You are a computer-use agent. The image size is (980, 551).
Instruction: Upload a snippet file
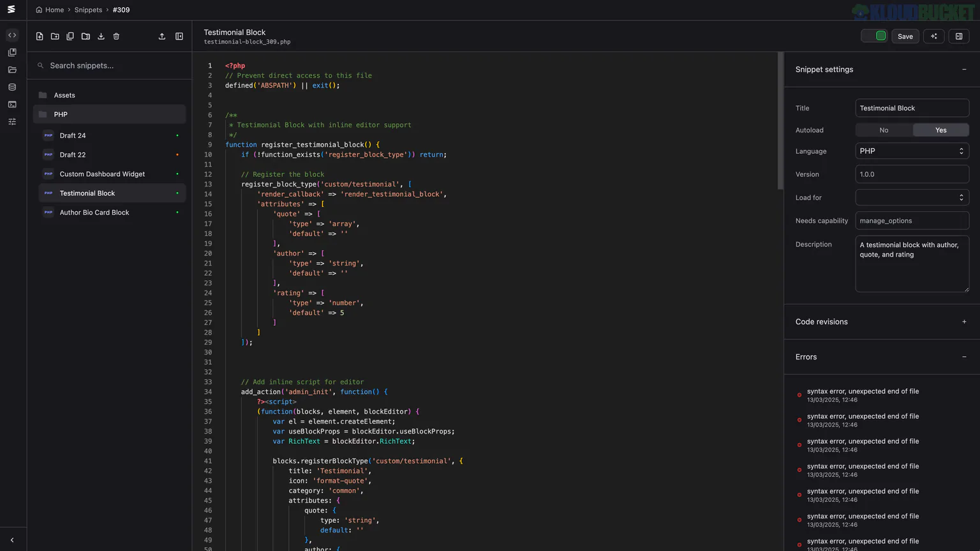[161, 36]
